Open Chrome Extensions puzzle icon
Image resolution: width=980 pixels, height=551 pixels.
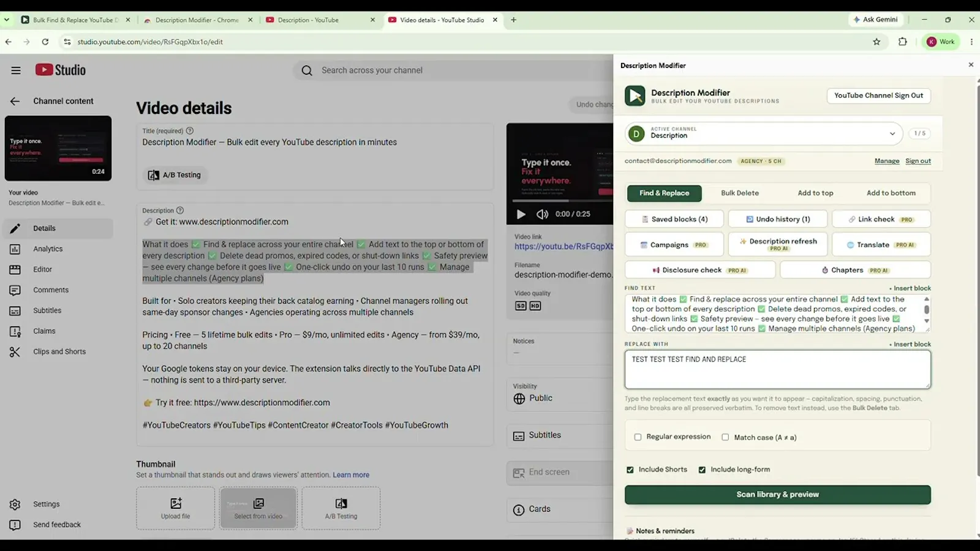[903, 42]
